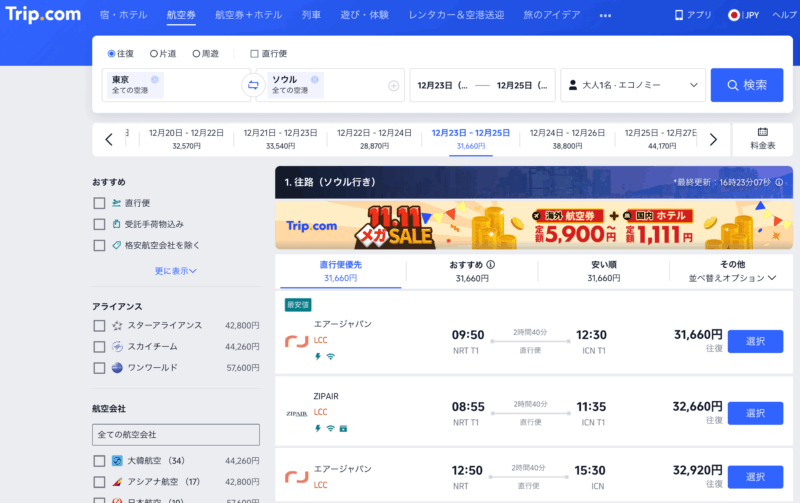Click the Oneworld logo icon

click(x=117, y=368)
